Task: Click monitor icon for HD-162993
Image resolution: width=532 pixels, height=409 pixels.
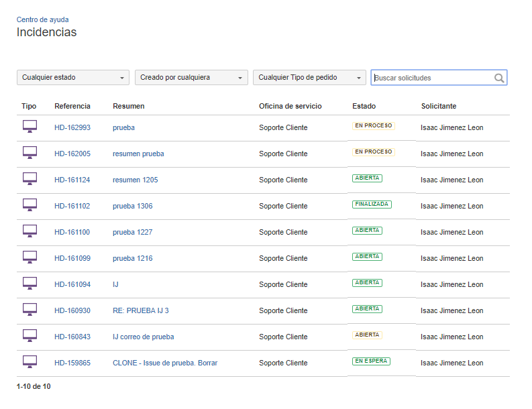Action: (30, 127)
